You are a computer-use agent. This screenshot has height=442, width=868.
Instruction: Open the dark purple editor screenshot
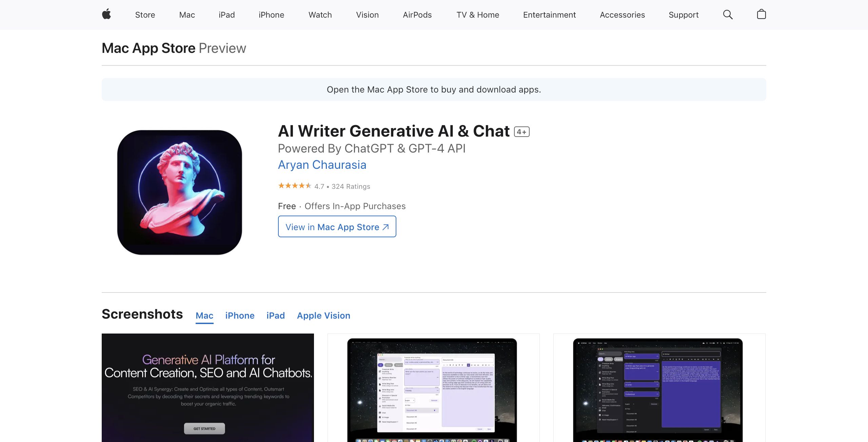coord(659,387)
